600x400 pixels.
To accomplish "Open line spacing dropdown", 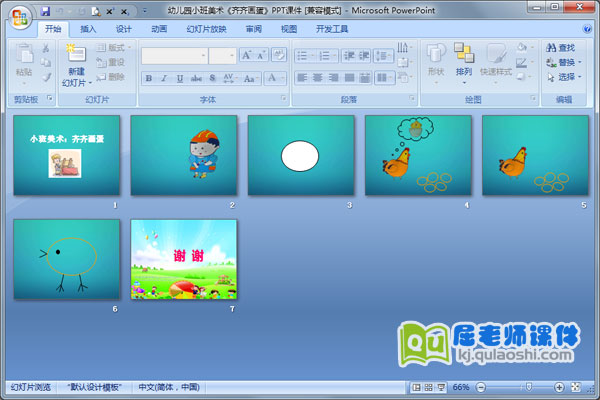I will pyautogui.click(x=383, y=56).
